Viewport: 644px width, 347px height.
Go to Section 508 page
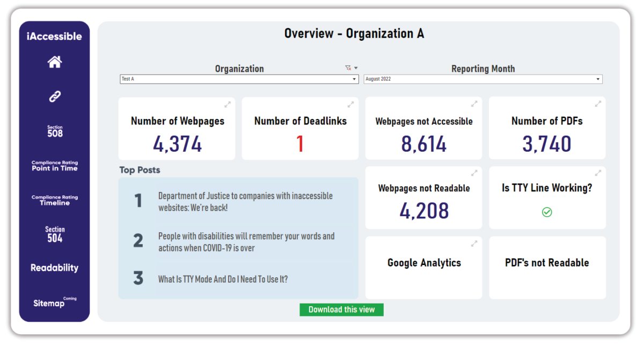[55, 131]
